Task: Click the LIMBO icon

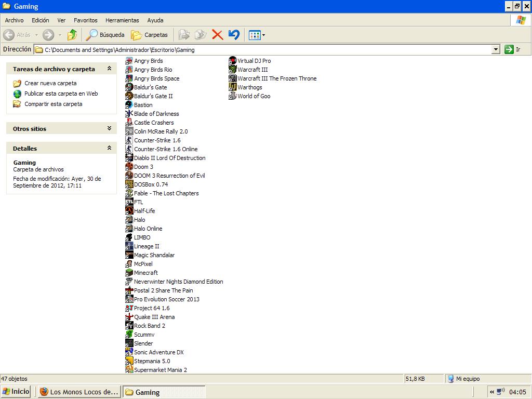Action: click(x=129, y=237)
